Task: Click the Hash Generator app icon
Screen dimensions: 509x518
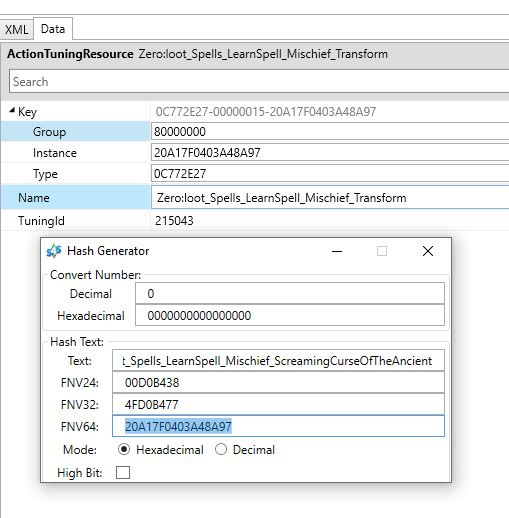Action: [54, 251]
